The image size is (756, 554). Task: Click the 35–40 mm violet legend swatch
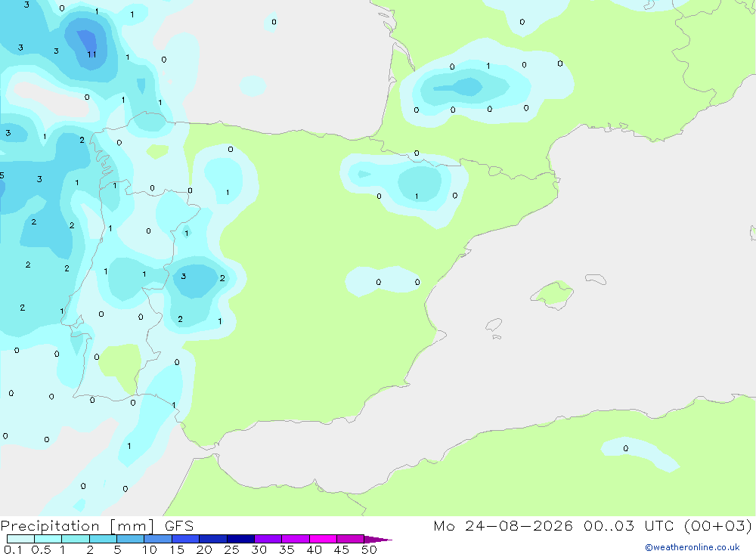pos(296,539)
